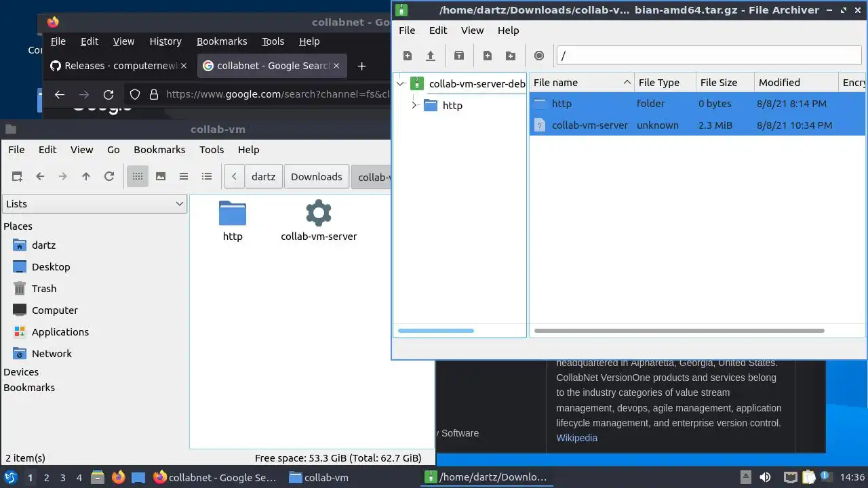Screen dimensions: 868x488
Task: Click the location path field showing slash
Action: pyautogui.click(x=709, y=56)
